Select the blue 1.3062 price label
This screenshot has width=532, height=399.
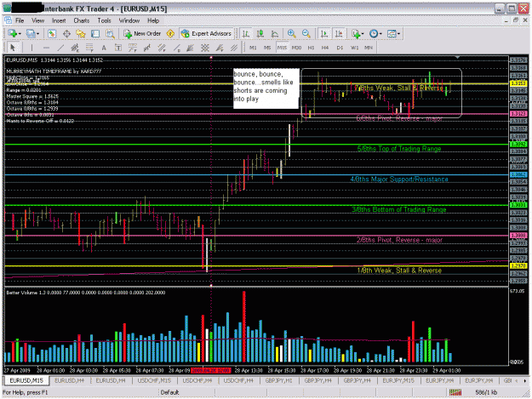point(518,175)
